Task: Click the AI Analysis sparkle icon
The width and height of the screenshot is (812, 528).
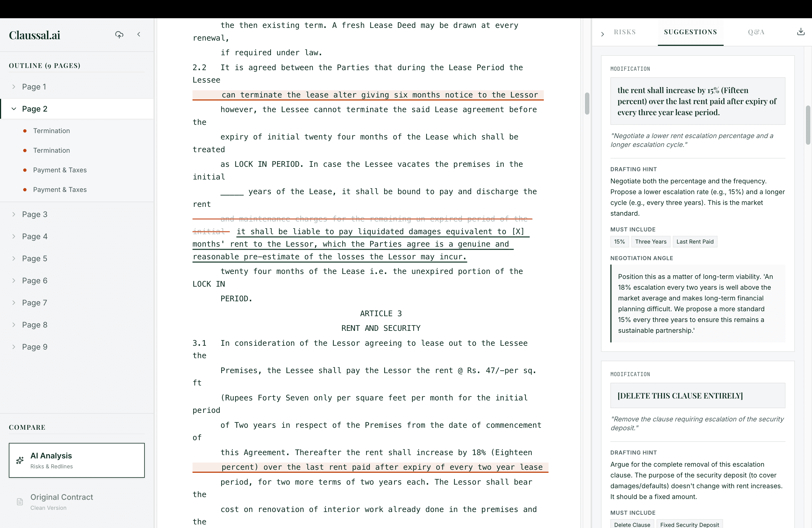Action: point(20,460)
